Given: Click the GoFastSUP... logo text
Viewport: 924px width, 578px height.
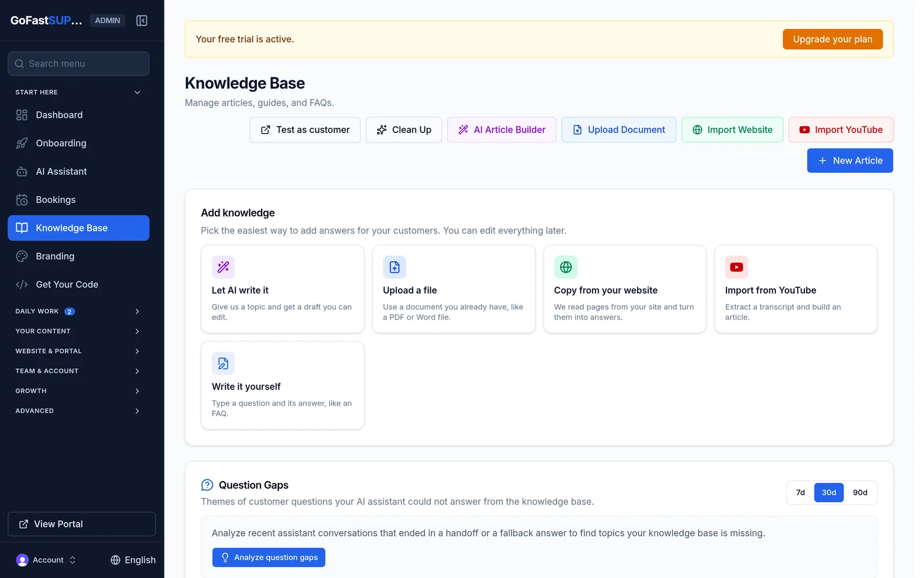Looking at the screenshot, I should pos(46,20).
